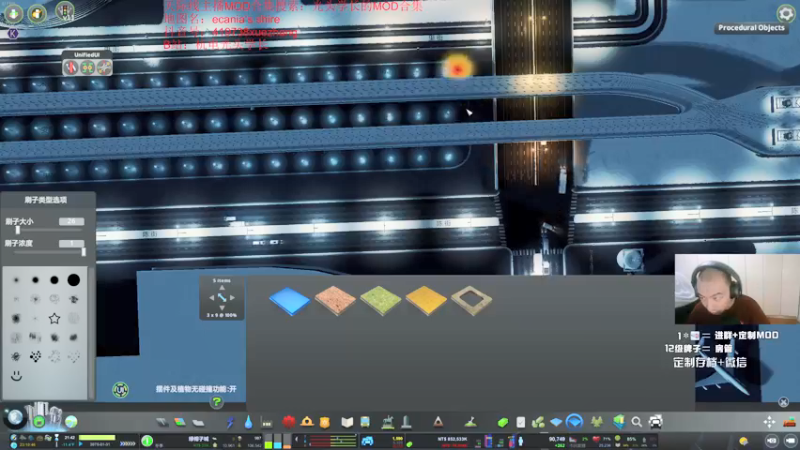Image resolution: width=800 pixels, height=450 pixels.
Task: Click the purple K icon
Action: coord(13,33)
